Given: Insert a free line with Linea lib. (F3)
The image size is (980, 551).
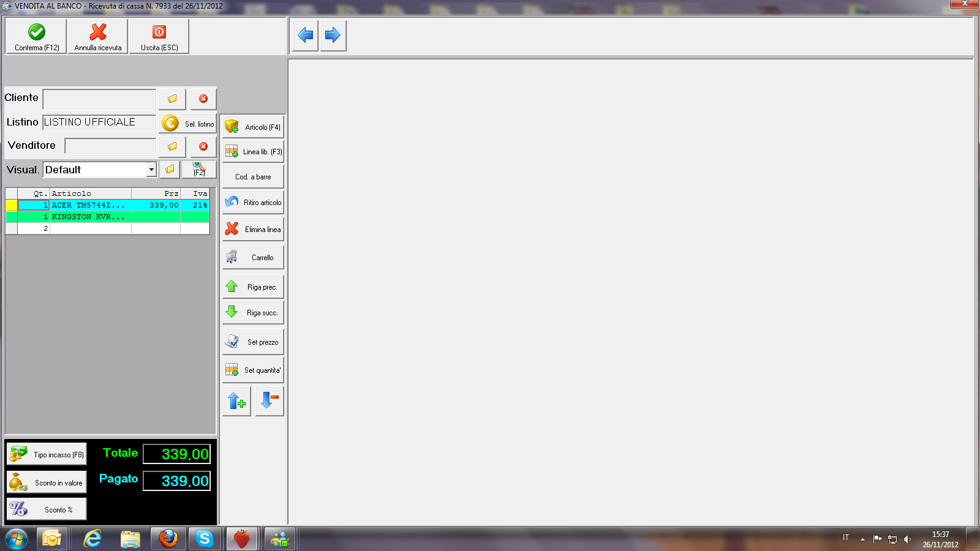Looking at the screenshot, I should coord(253,151).
